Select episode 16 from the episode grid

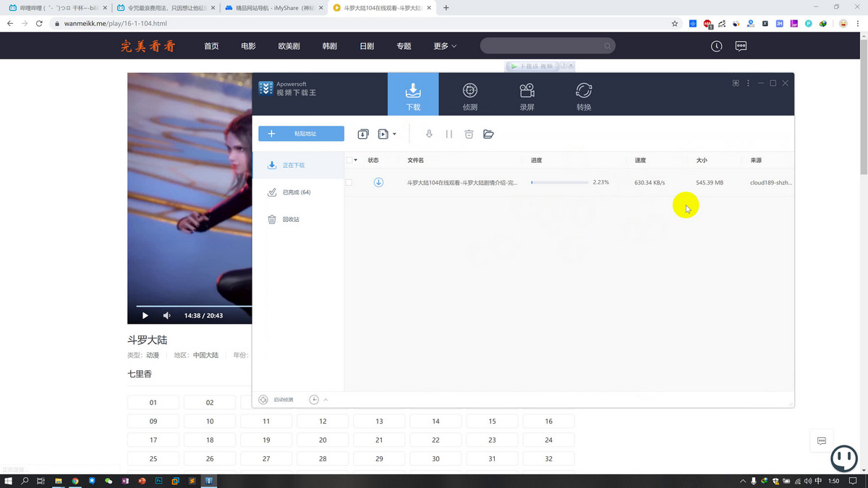click(548, 420)
